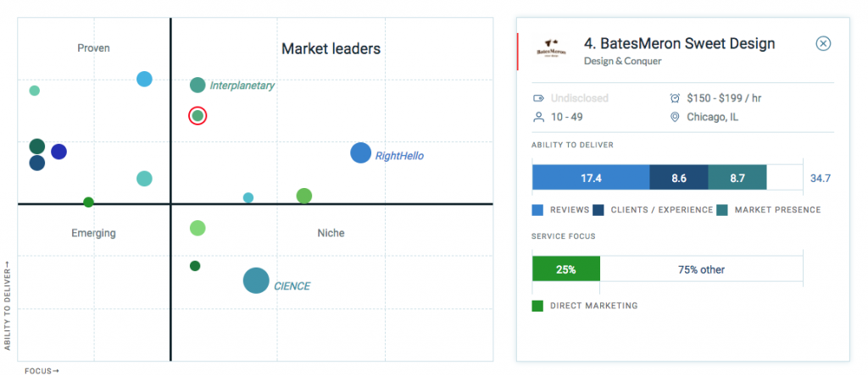Open the Interplanetary company label
The height and width of the screenshot is (376, 868).
tap(242, 86)
